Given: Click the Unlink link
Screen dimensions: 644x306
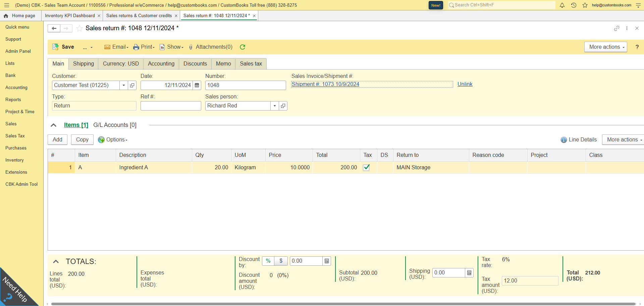Looking at the screenshot, I should coord(465,84).
